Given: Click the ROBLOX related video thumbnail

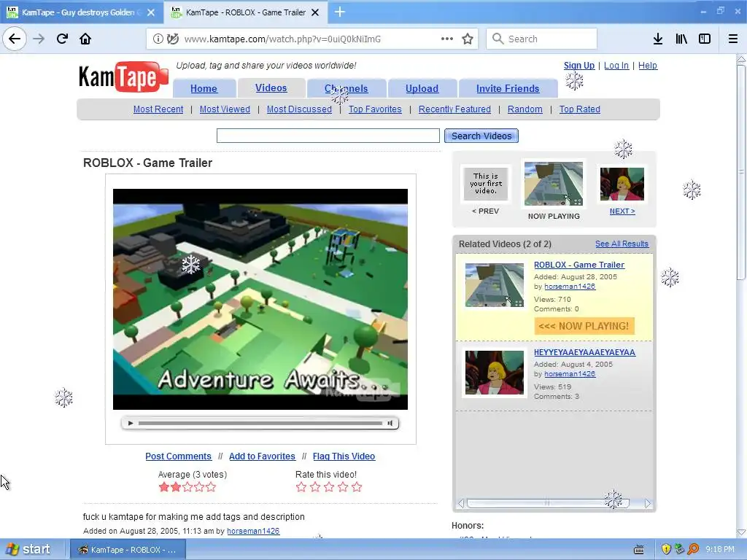Looking at the screenshot, I should click(495, 285).
